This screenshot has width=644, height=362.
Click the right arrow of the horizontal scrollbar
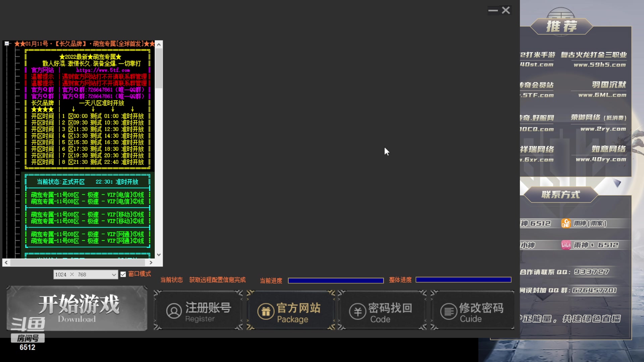click(x=152, y=262)
